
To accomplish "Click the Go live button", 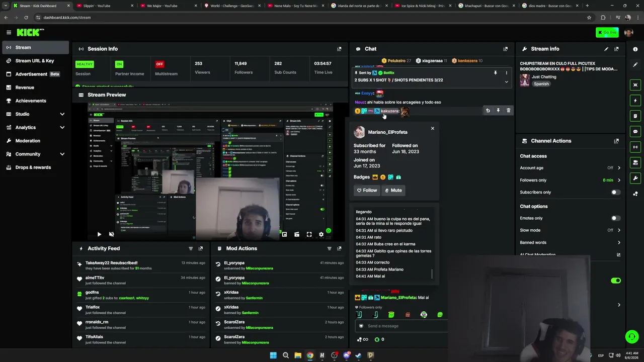I will coord(607,32).
